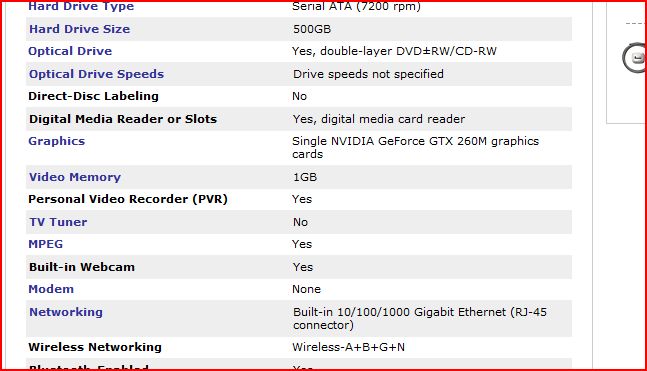This screenshot has width=647, height=371.
Task: Follow the TV Tuner link
Action: tap(58, 222)
